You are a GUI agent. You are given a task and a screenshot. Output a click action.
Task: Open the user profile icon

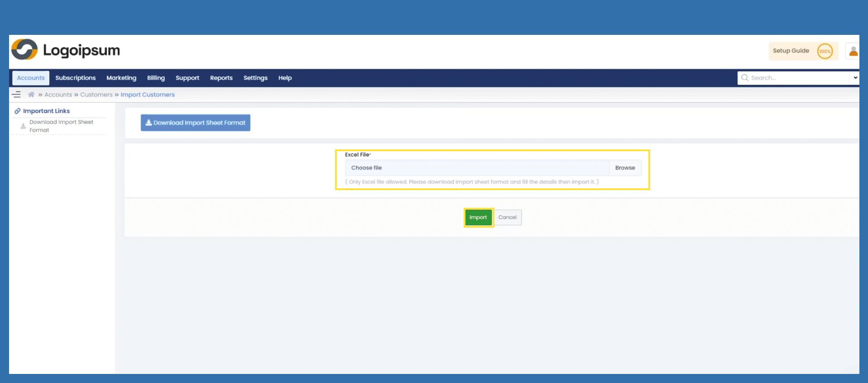tap(853, 51)
